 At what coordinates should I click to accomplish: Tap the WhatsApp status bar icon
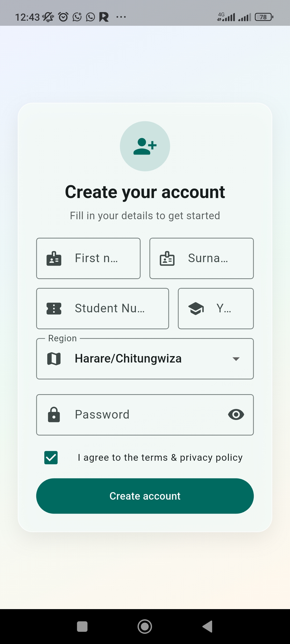point(90,17)
